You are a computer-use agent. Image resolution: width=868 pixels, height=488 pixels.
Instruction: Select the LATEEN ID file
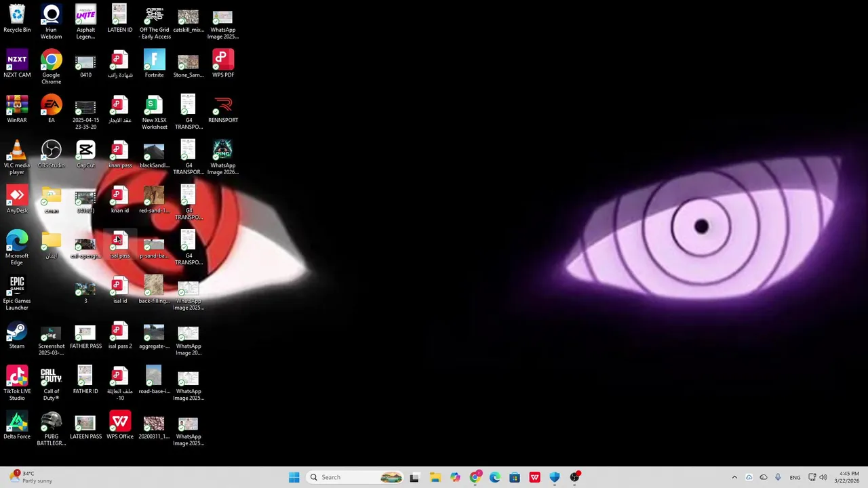120,19
